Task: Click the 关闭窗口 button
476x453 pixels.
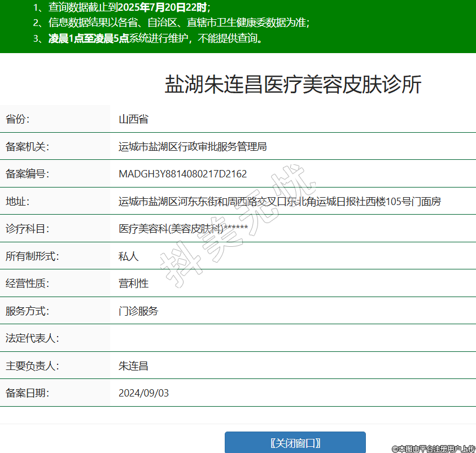Action: [x=295, y=442]
